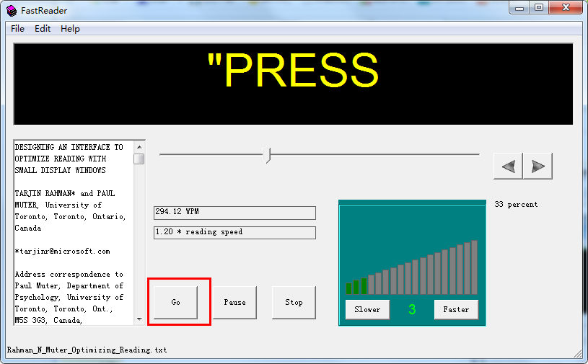588x364 pixels.
Task: Click the text panel scrollbar thumb
Action: 139,159
